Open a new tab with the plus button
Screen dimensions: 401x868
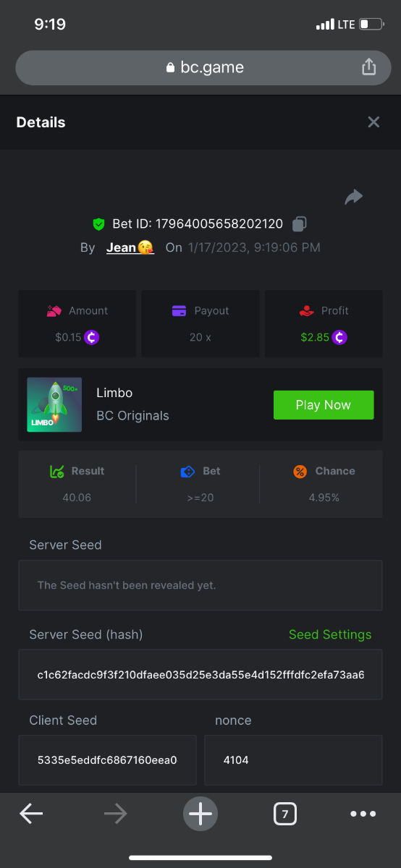click(x=200, y=814)
